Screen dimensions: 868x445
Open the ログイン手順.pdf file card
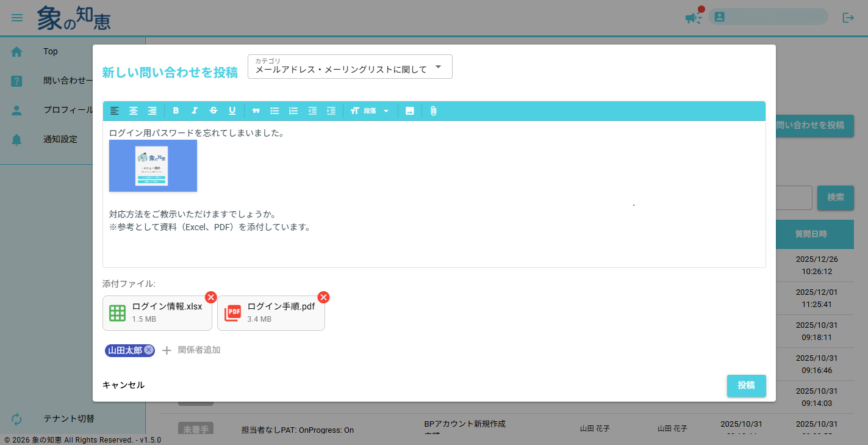tap(271, 313)
